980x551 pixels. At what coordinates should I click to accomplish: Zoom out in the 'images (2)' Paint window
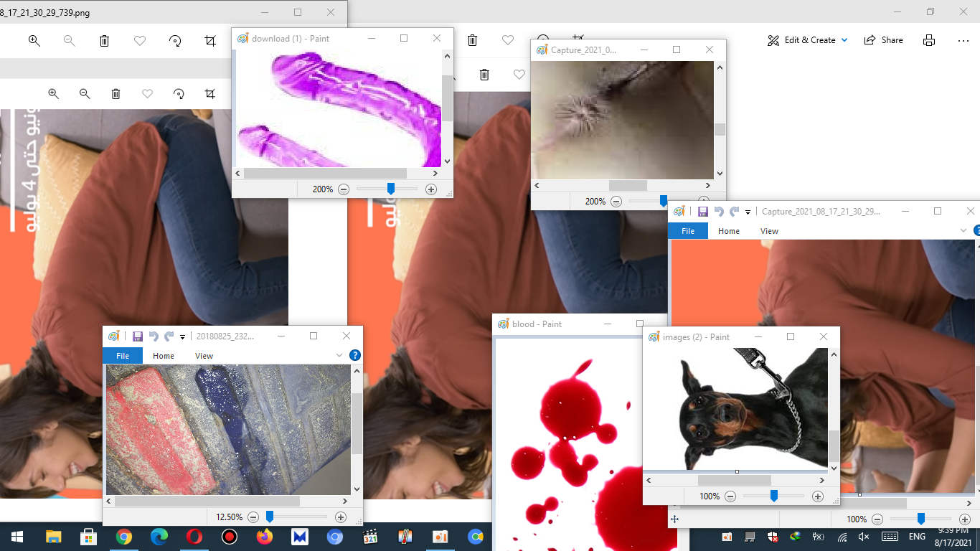coord(730,496)
